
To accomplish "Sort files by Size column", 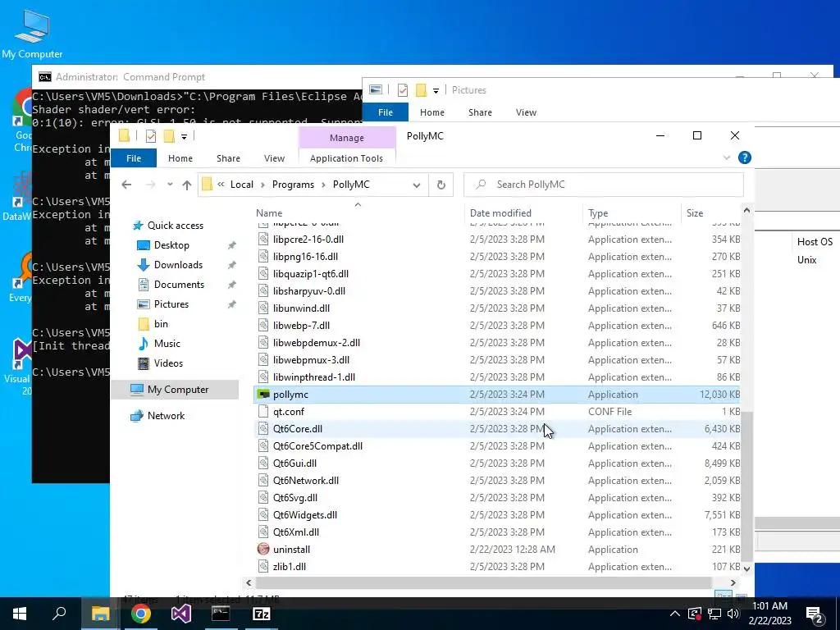I will pos(710,213).
